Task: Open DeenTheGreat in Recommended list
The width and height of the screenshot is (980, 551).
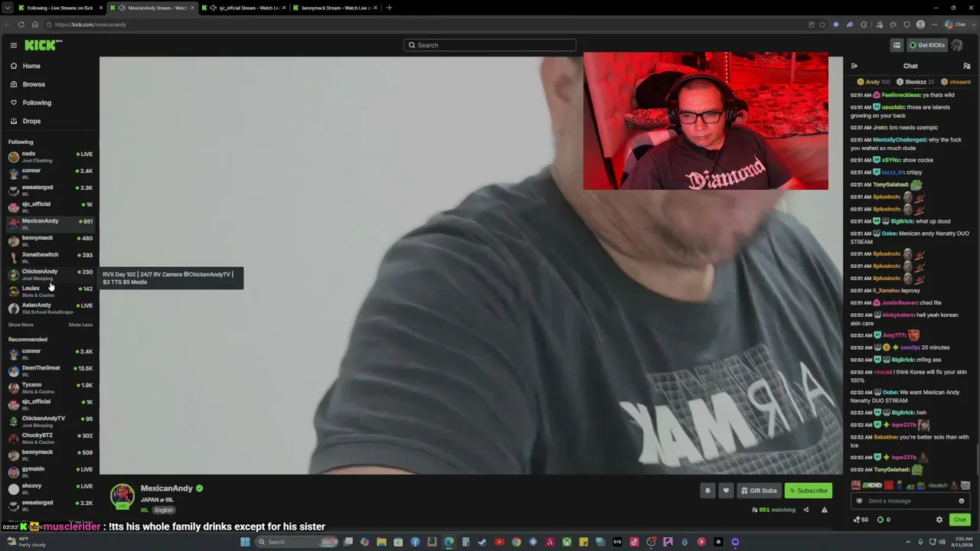Action: coord(51,371)
